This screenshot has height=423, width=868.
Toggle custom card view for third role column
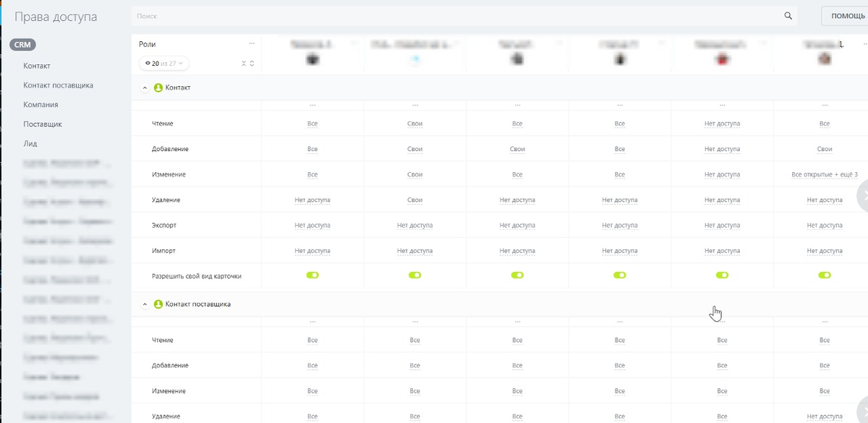click(x=517, y=275)
